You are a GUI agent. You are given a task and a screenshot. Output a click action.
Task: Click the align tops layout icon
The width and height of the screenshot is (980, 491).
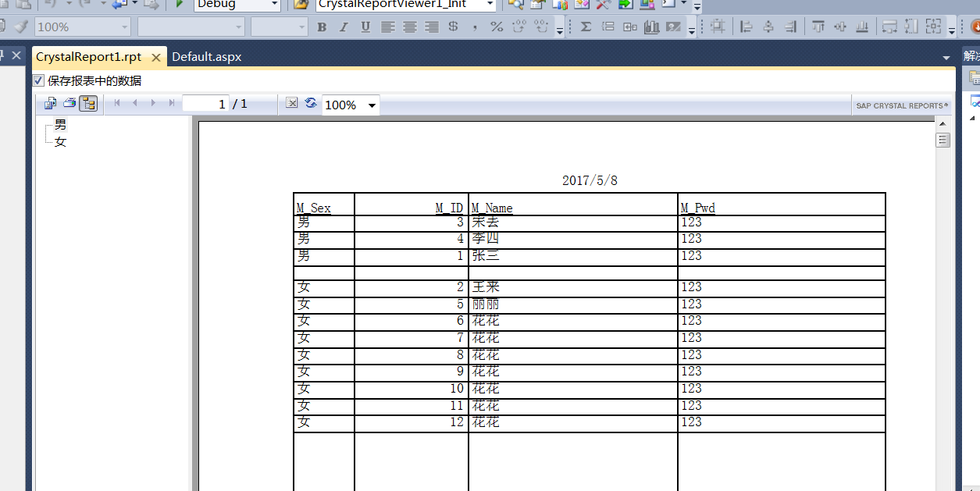818,27
